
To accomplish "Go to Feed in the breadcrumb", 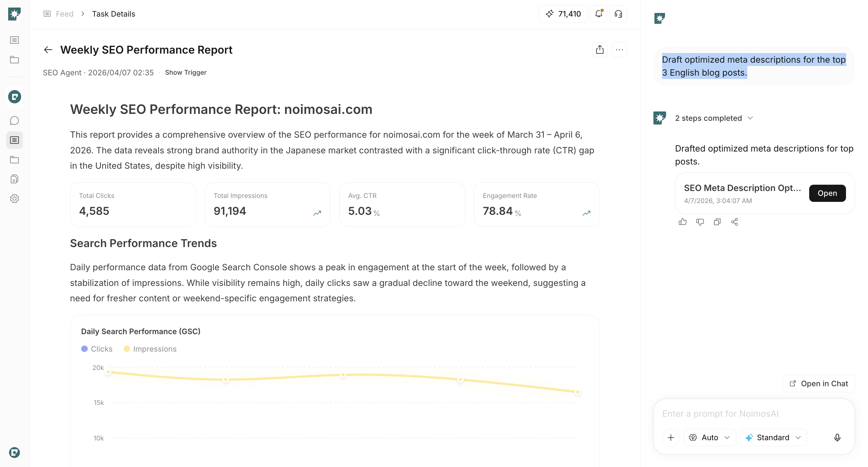I will [x=64, y=14].
